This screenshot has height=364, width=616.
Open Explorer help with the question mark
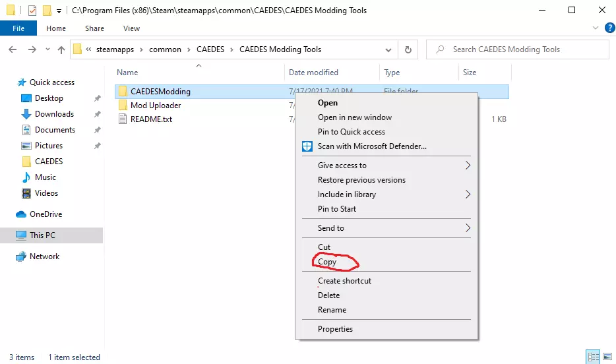(x=609, y=28)
